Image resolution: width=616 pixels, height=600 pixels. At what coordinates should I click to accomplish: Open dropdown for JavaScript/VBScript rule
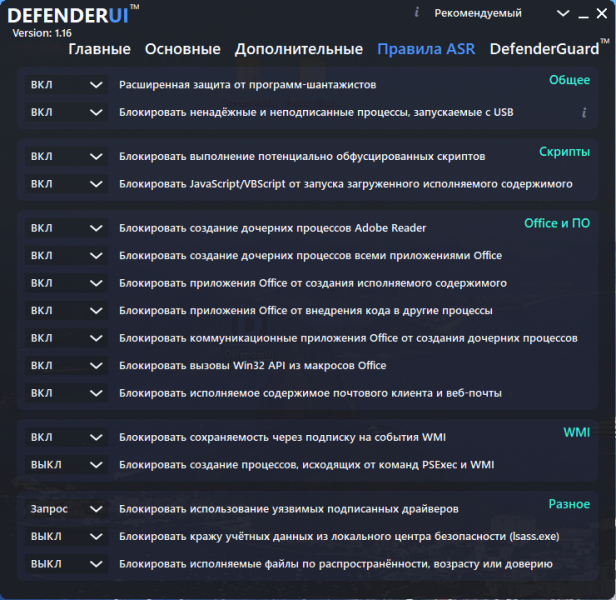[x=66, y=184]
